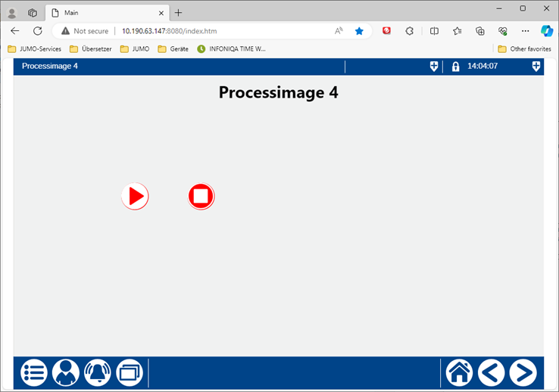Viewport: 559px width, 392px height.
Task: Expand the Geräte bookmark folder
Action: (173, 49)
